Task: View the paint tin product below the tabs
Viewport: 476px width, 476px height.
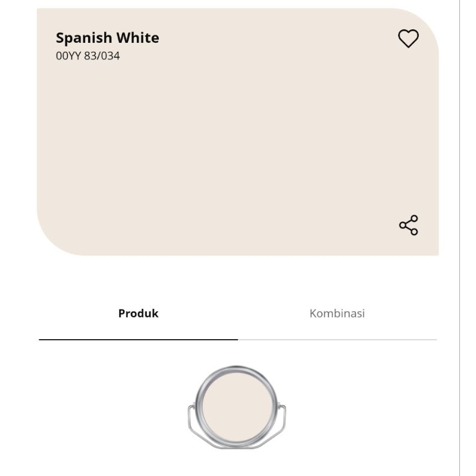Action: pyautogui.click(x=237, y=407)
